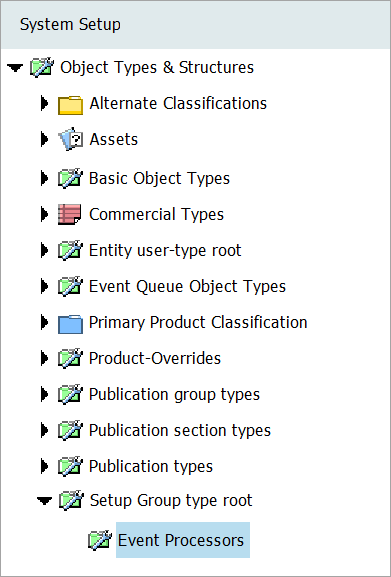Image resolution: width=391 pixels, height=577 pixels.
Task: Select the Event Processors tree item
Action: (183, 540)
